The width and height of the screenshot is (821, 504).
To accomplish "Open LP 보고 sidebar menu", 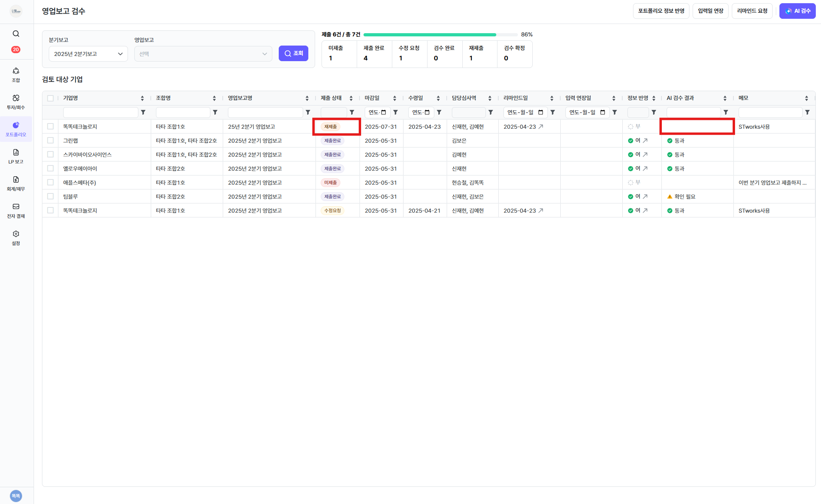I will coord(16,156).
